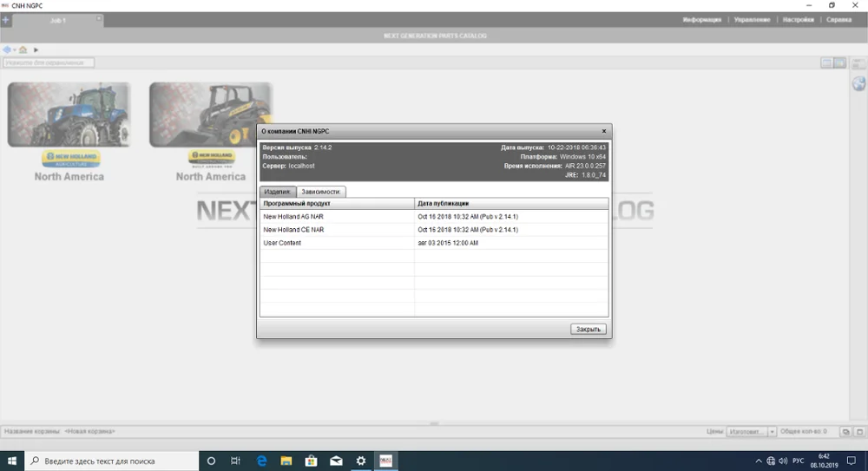Click the Программный продукт column header
This screenshot has height=471, width=868.
click(337, 203)
